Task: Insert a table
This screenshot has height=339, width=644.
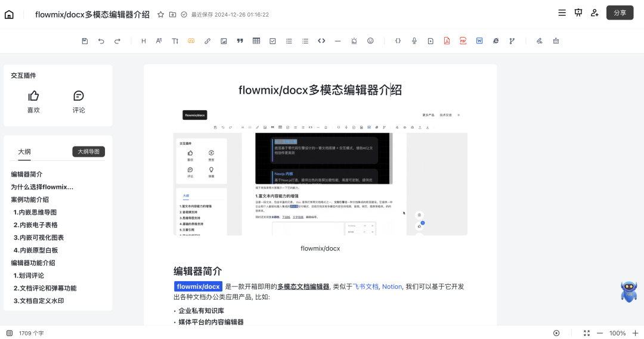Action: pyautogui.click(x=256, y=41)
